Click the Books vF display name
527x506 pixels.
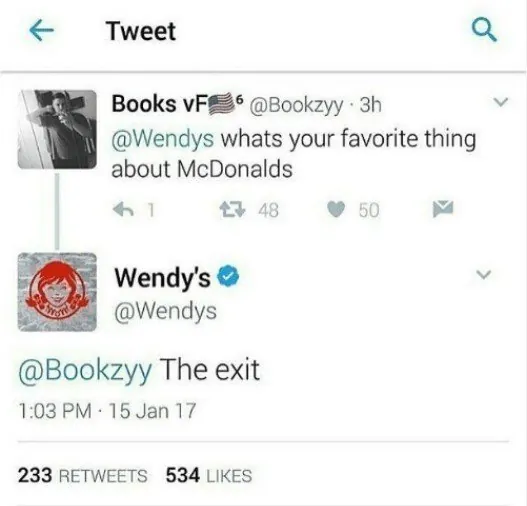click(159, 103)
